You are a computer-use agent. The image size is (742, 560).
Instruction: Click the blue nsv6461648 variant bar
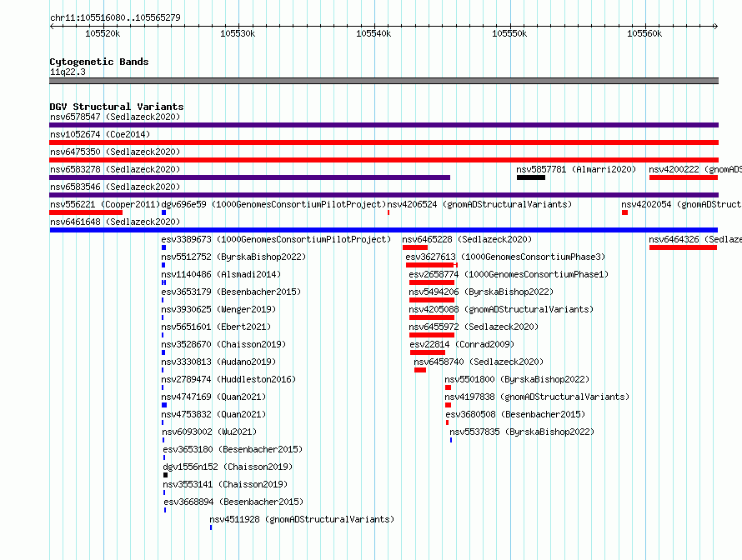(x=384, y=230)
